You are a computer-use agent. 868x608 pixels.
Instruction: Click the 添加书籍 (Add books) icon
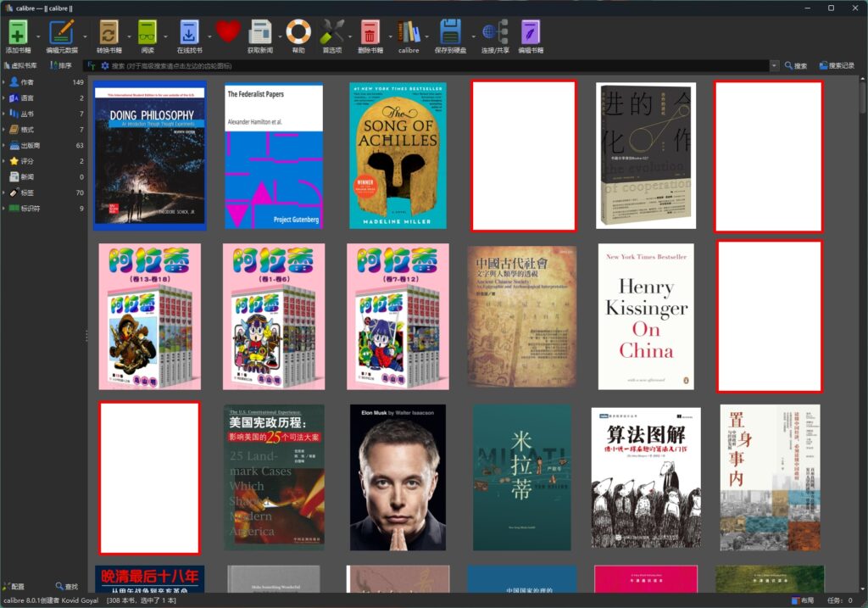tap(18, 34)
